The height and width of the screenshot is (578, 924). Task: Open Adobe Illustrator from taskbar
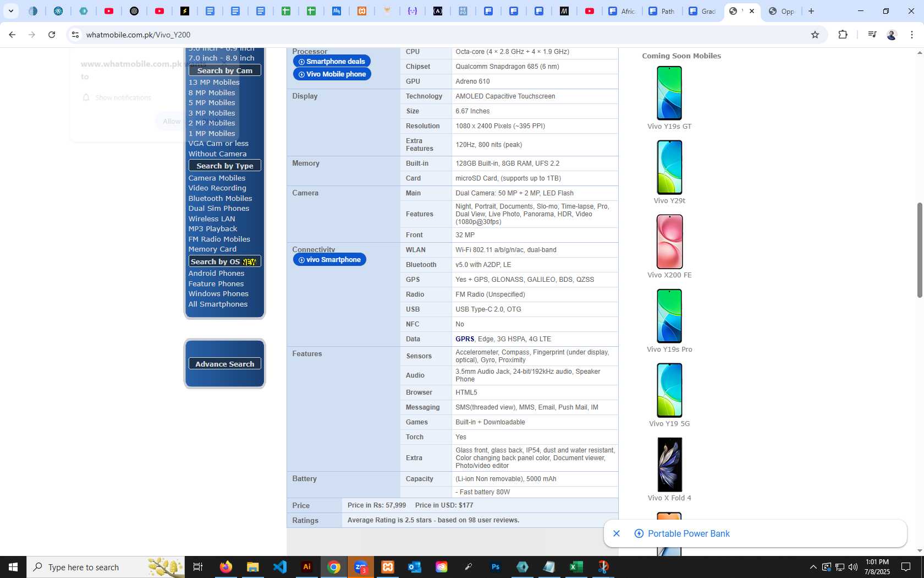307,567
